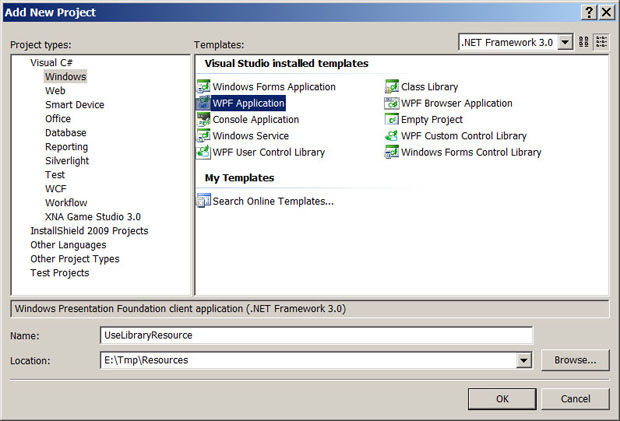
Task: Open the dialog help question mark
Action: (589, 12)
